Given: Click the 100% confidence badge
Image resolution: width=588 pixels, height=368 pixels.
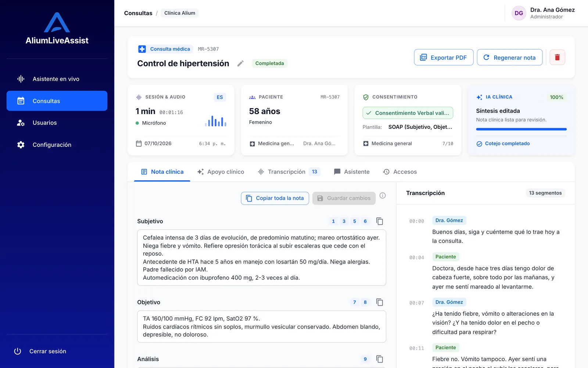Looking at the screenshot, I should [556, 97].
